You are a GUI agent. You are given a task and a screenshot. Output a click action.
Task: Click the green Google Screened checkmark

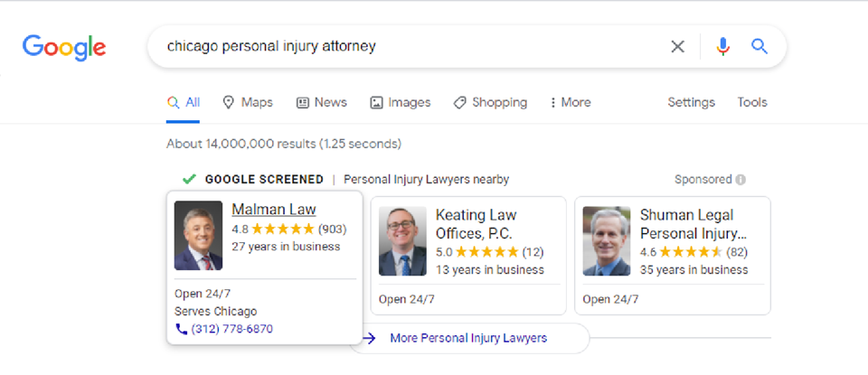(x=189, y=179)
